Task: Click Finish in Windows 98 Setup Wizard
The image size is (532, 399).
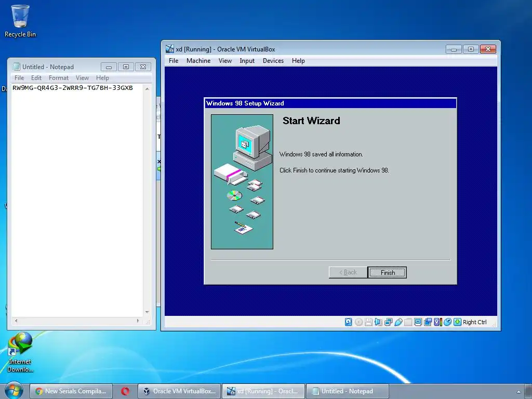Action: tap(387, 272)
